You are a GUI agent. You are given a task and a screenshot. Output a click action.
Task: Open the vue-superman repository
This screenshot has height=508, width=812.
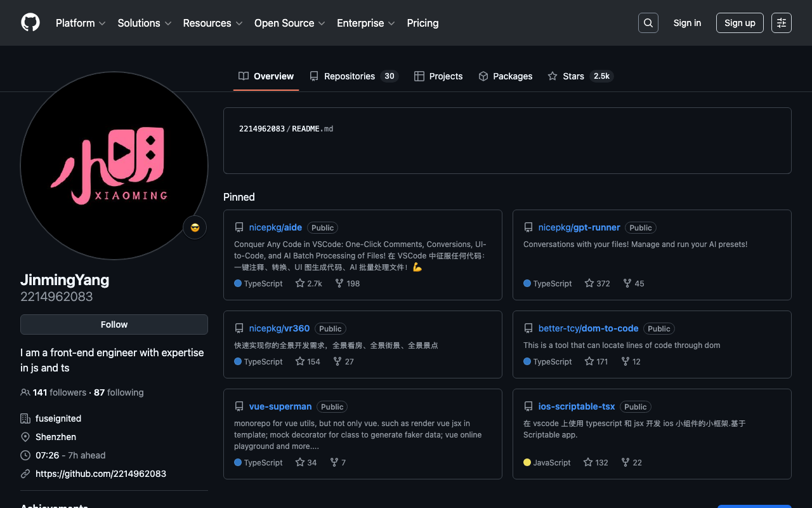[x=280, y=406]
